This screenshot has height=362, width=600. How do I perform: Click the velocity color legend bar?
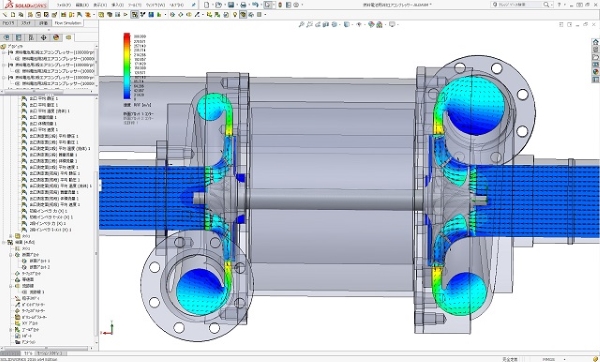point(127,66)
